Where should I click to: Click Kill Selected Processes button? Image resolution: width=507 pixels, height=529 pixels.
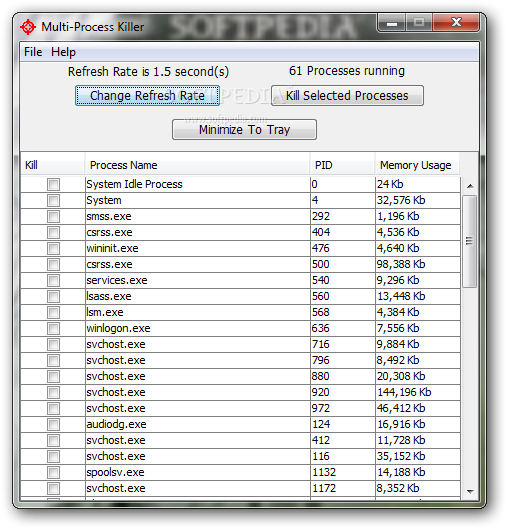click(347, 95)
